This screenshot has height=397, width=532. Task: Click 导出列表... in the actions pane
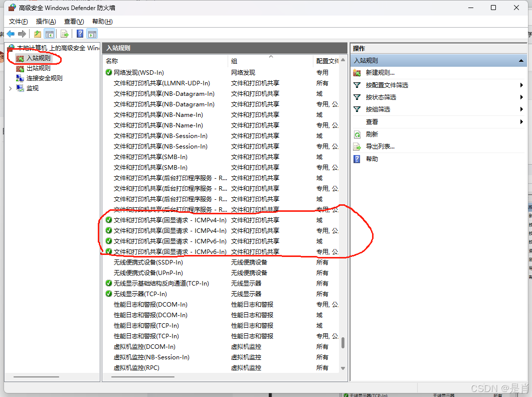(380, 147)
